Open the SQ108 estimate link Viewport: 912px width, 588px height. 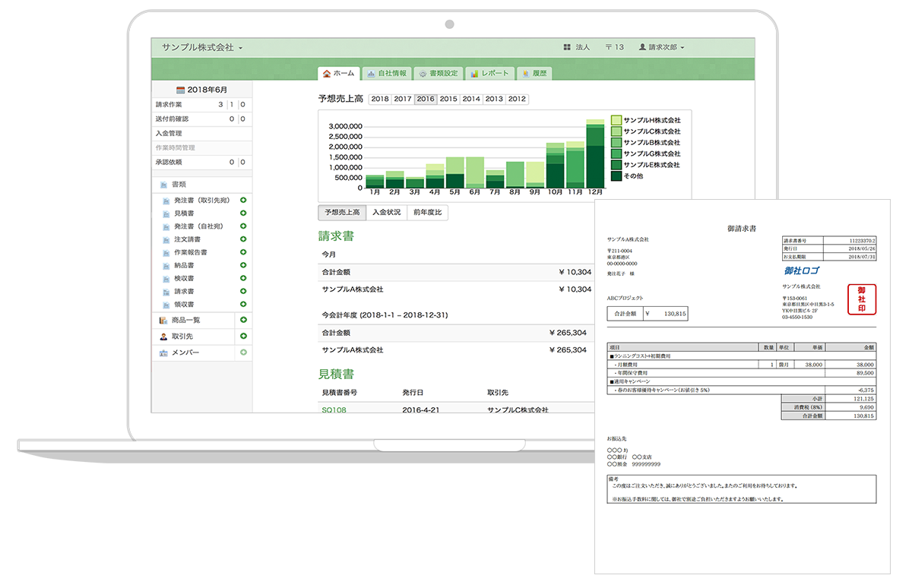334,409
